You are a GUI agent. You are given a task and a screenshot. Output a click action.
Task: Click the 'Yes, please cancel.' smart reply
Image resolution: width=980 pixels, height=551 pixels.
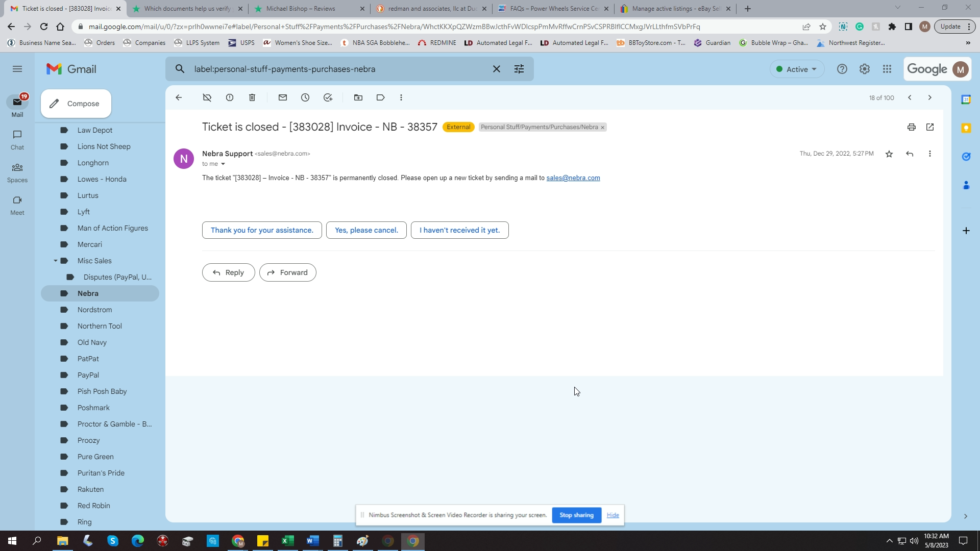[x=366, y=230]
